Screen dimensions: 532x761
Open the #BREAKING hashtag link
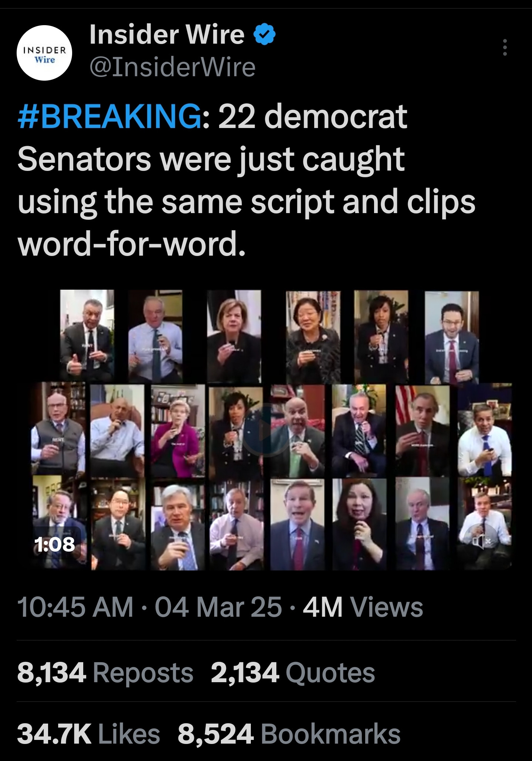click(110, 118)
